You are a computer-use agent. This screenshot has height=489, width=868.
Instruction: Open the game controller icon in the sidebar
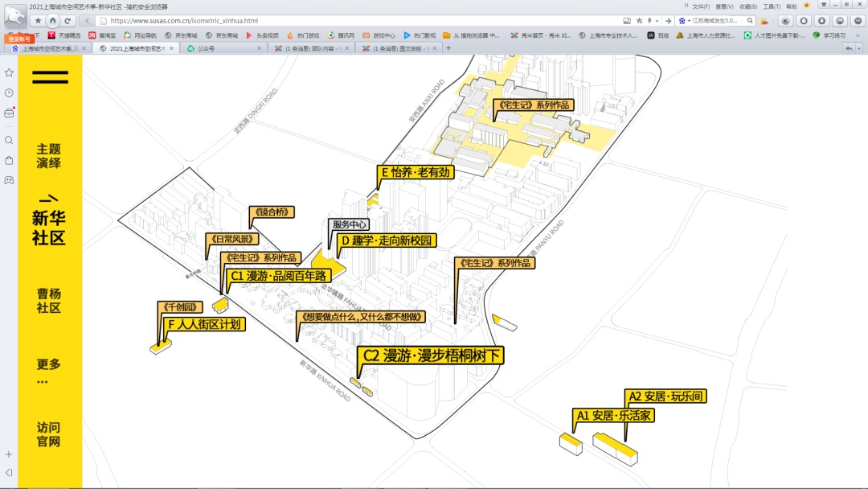[9, 180]
